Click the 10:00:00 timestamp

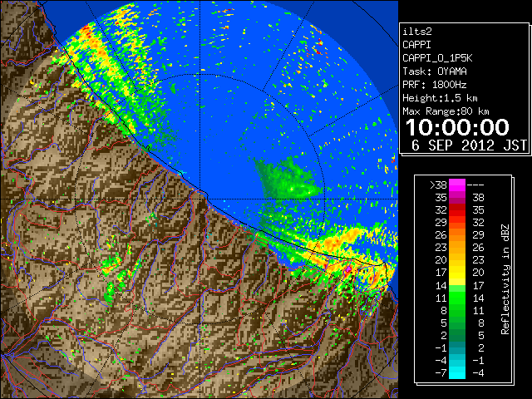457,127
